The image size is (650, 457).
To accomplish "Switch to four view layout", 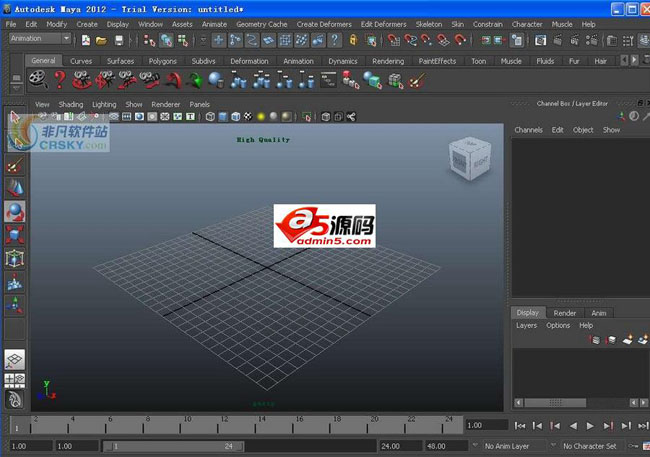I will [15, 380].
